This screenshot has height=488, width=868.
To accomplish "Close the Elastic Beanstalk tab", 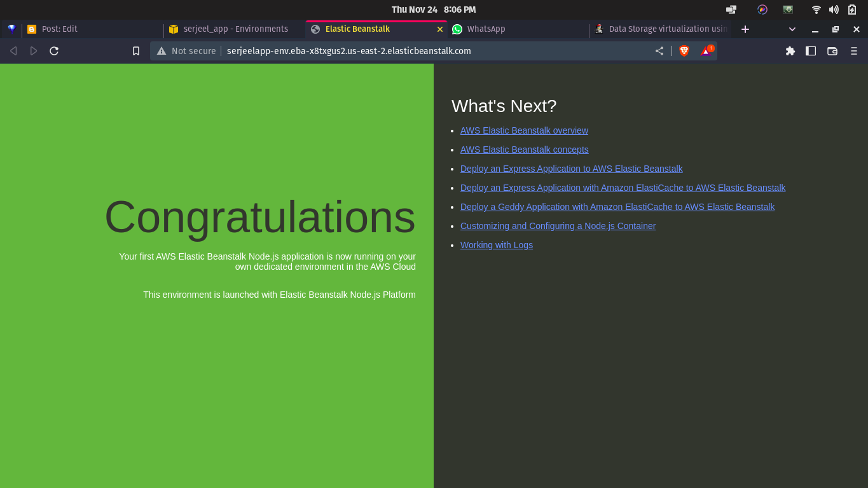I will (439, 29).
